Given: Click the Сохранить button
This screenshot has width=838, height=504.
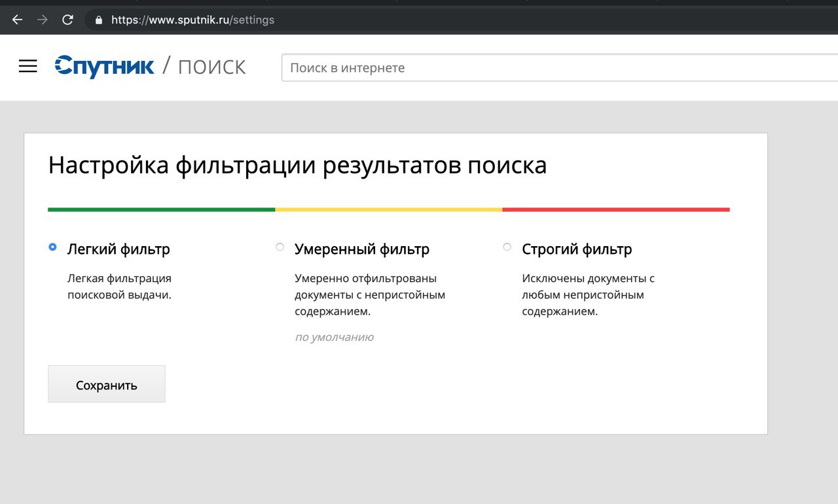Looking at the screenshot, I should 107,384.
